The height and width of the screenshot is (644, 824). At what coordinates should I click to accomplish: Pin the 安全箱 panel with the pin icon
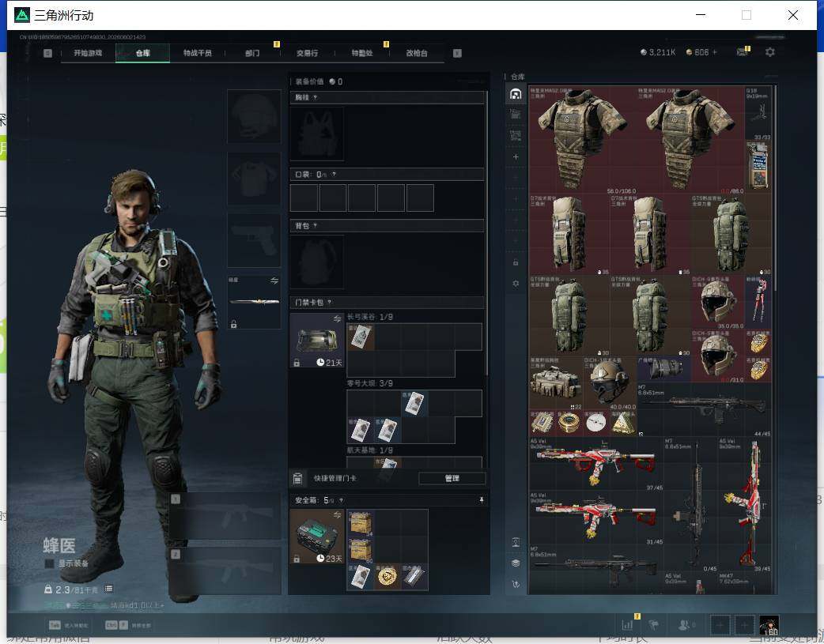pos(481,500)
